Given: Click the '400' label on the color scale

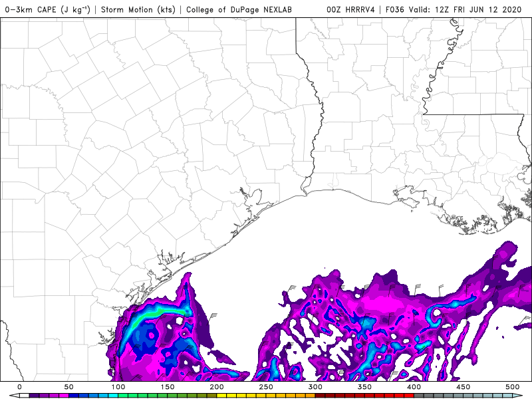Looking at the screenshot, I should [x=414, y=387].
